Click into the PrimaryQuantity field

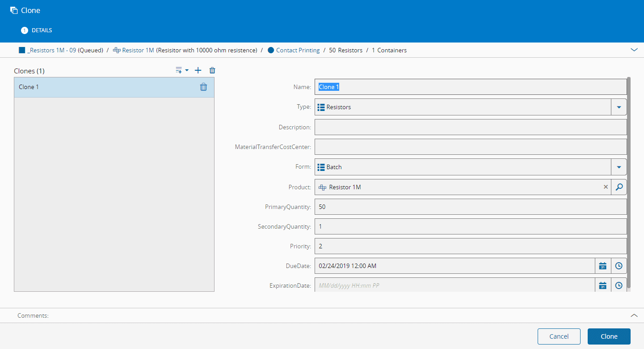coord(469,207)
